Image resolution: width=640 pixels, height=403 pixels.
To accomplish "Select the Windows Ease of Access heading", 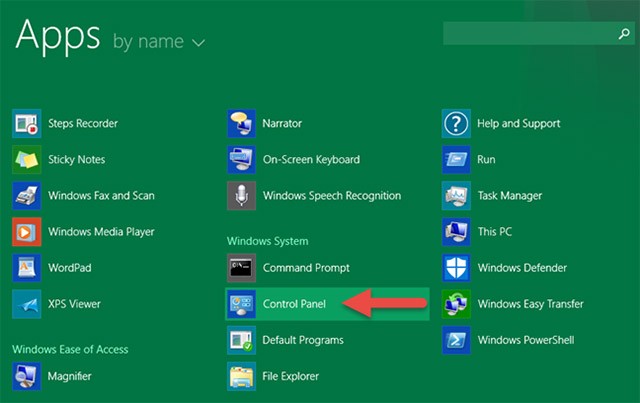I will (x=70, y=349).
